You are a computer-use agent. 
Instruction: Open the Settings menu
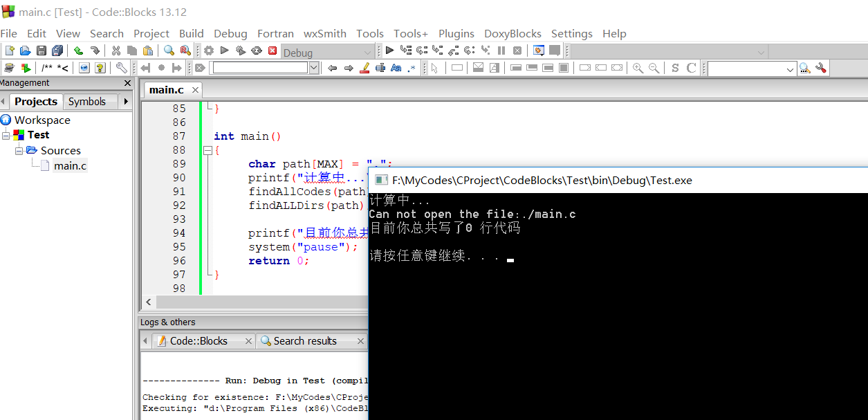pyautogui.click(x=572, y=33)
